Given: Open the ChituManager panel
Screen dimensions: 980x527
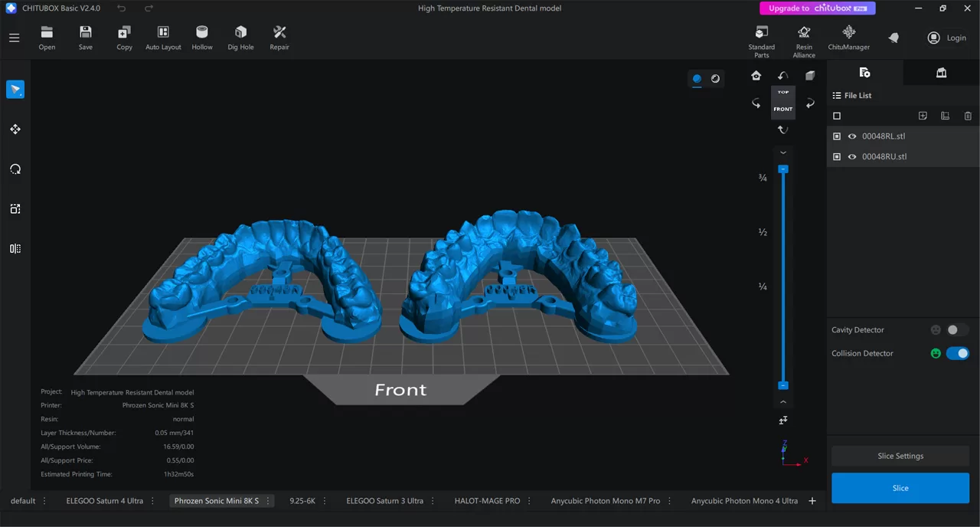Looking at the screenshot, I should click(x=848, y=36).
